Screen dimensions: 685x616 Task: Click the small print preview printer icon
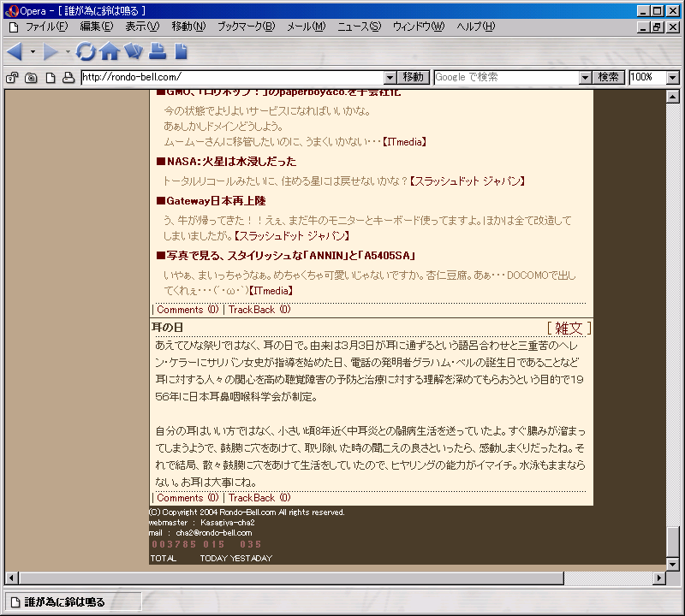68,78
